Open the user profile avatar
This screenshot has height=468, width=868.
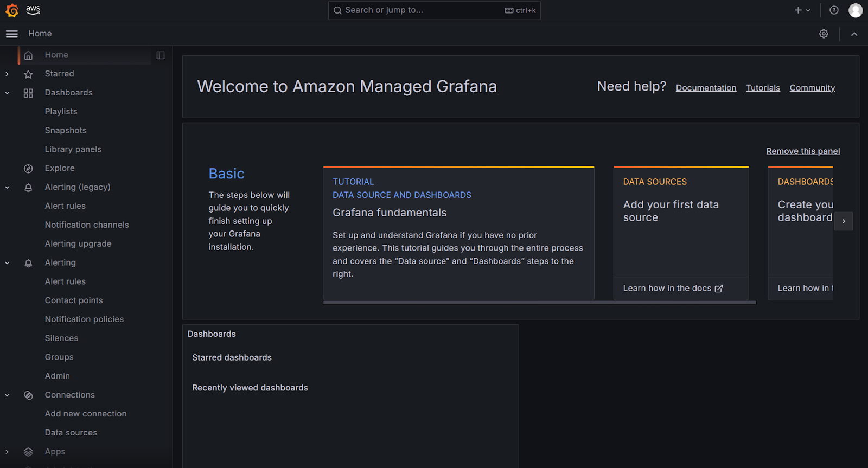pyautogui.click(x=855, y=10)
